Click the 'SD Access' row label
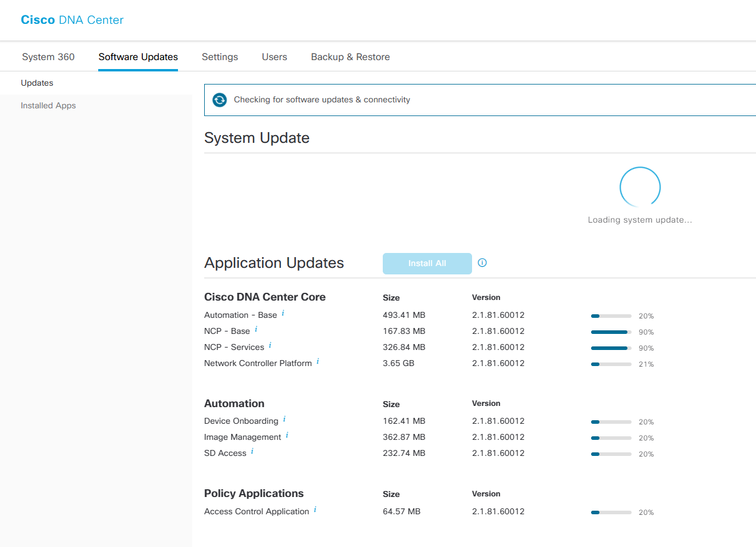This screenshot has width=756, height=547. point(225,453)
